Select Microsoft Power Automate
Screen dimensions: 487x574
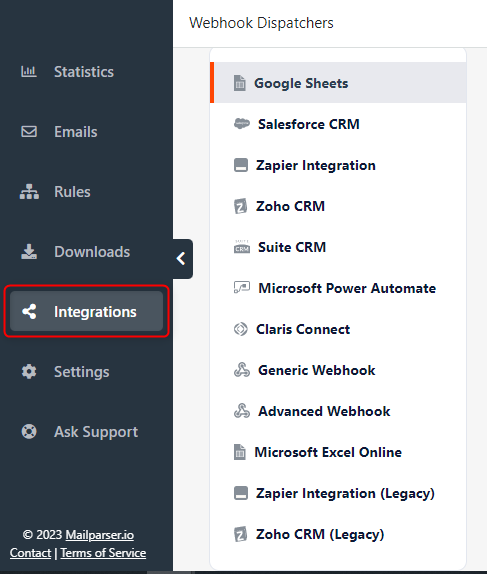click(338, 288)
